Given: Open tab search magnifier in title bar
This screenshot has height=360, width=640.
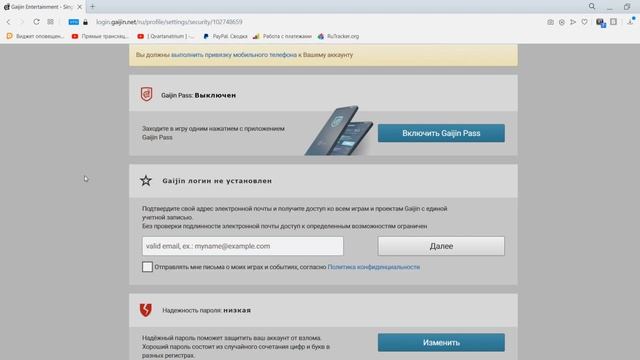Looking at the screenshot, I should pyautogui.click(x=592, y=7).
